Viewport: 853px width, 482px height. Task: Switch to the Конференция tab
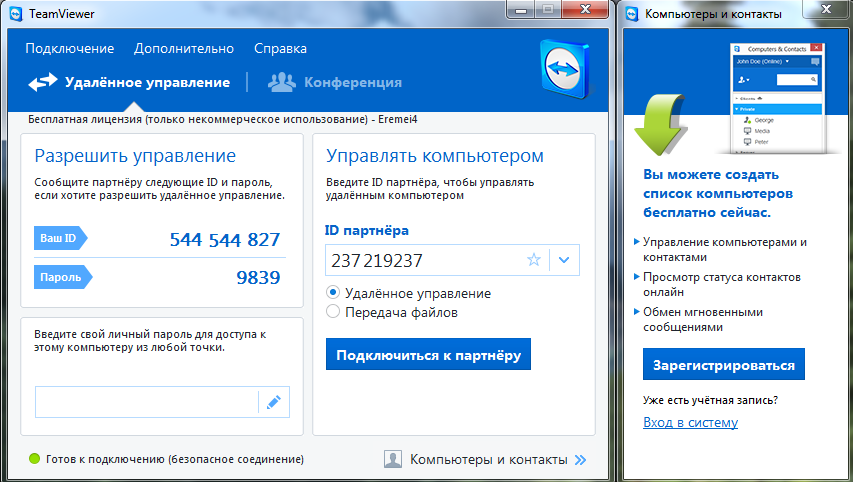click(x=352, y=83)
